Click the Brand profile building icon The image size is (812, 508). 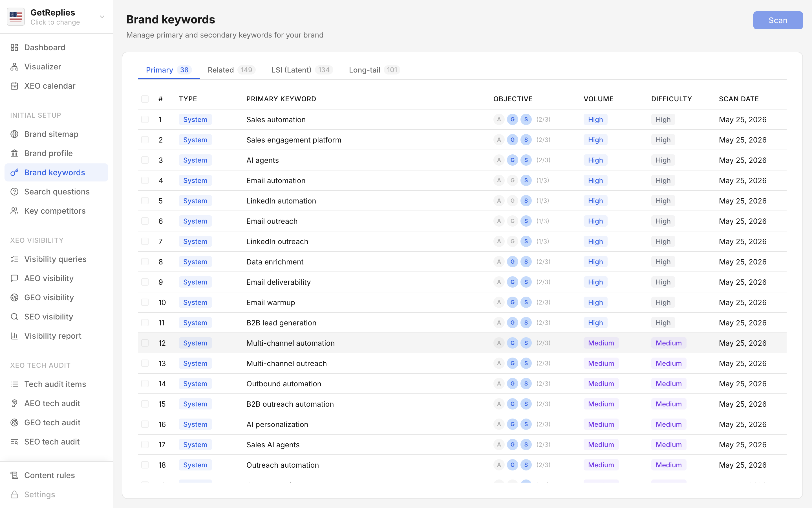click(14, 153)
